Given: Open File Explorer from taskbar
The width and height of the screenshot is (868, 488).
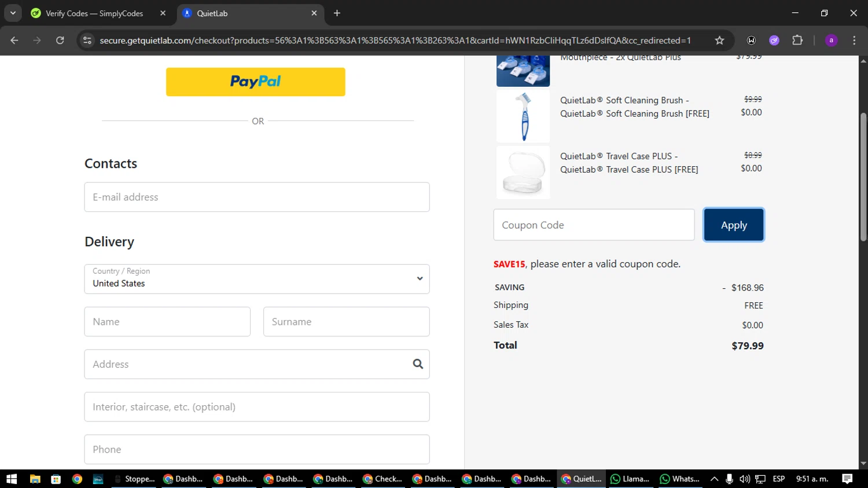Looking at the screenshot, I should (x=35, y=479).
